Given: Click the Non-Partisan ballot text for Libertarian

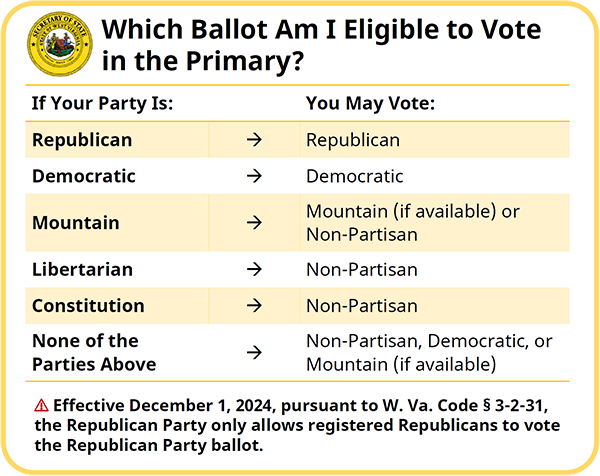Looking at the screenshot, I should (x=361, y=269).
